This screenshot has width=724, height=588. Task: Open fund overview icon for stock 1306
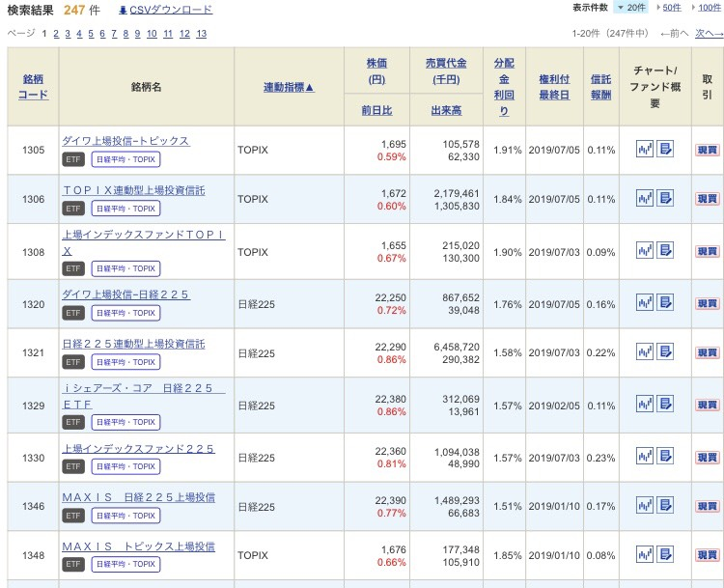665,199
